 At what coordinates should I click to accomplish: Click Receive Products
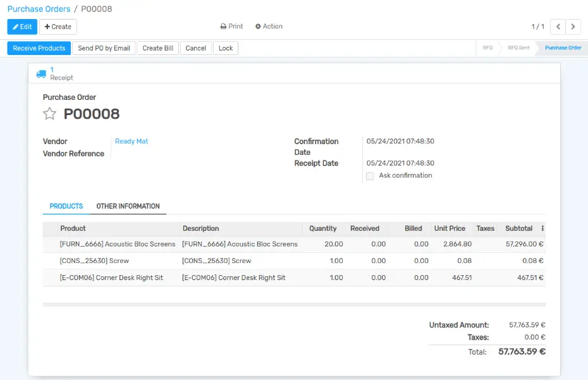[39, 48]
